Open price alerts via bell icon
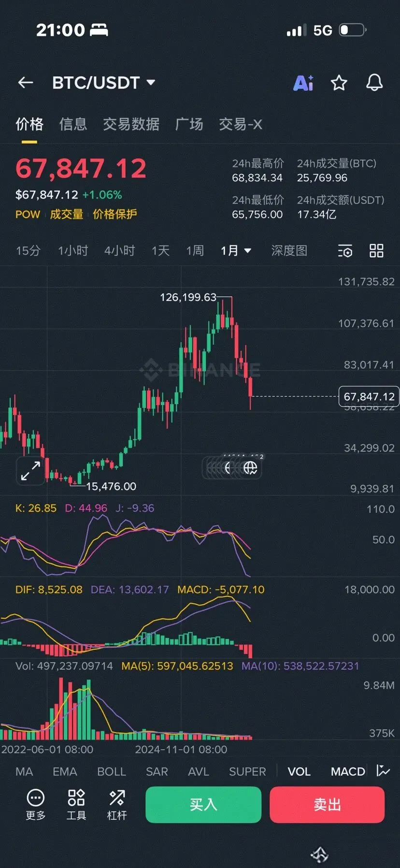The height and width of the screenshot is (868, 400). (x=374, y=83)
